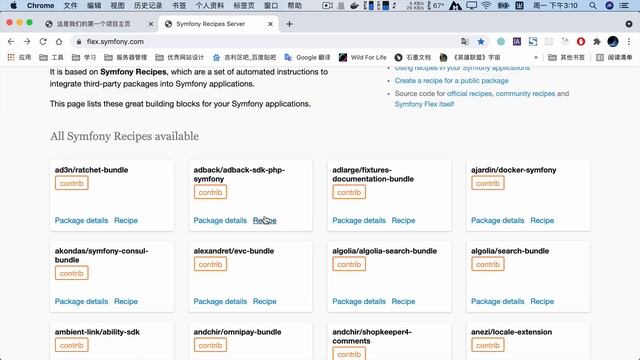Open a new browser tab

(x=289, y=24)
